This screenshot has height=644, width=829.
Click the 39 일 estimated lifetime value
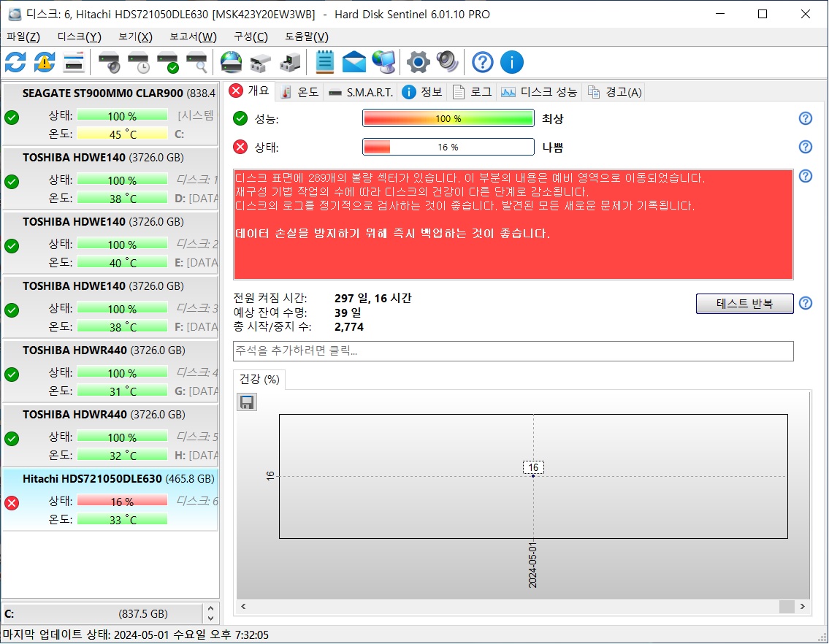coord(348,313)
